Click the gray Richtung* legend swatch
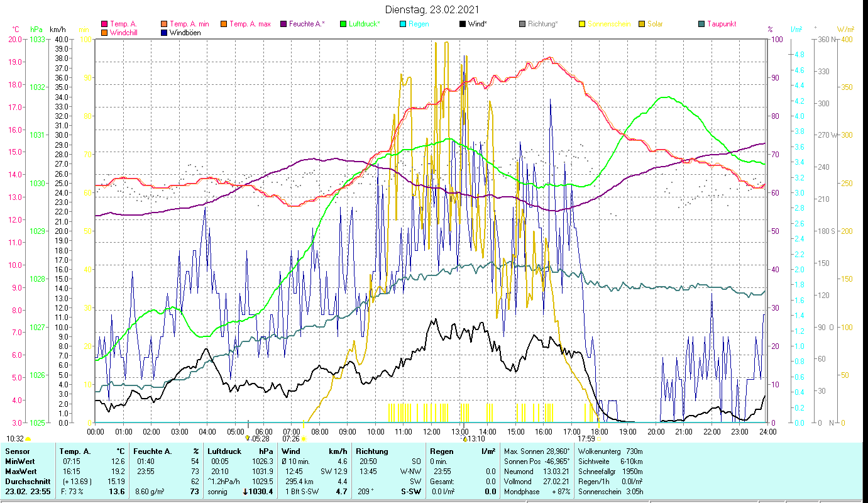 coord(522,25)
